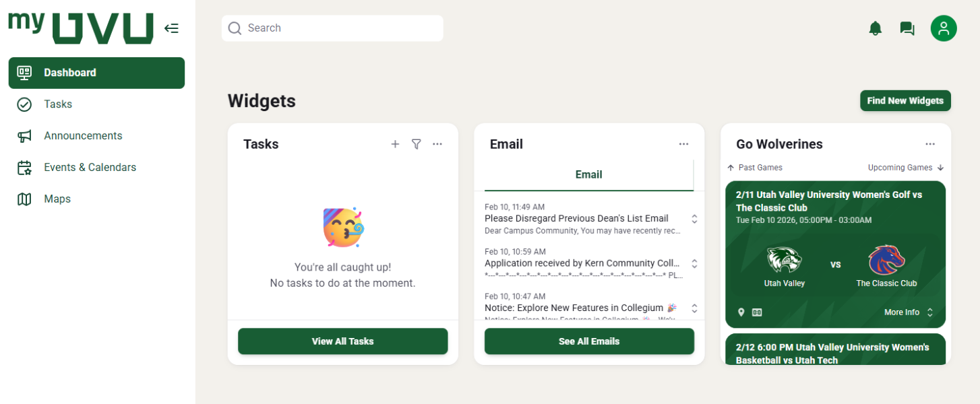Select the Email tab in Email widget
The image size is (980, 404).
(x=588, y=175)
